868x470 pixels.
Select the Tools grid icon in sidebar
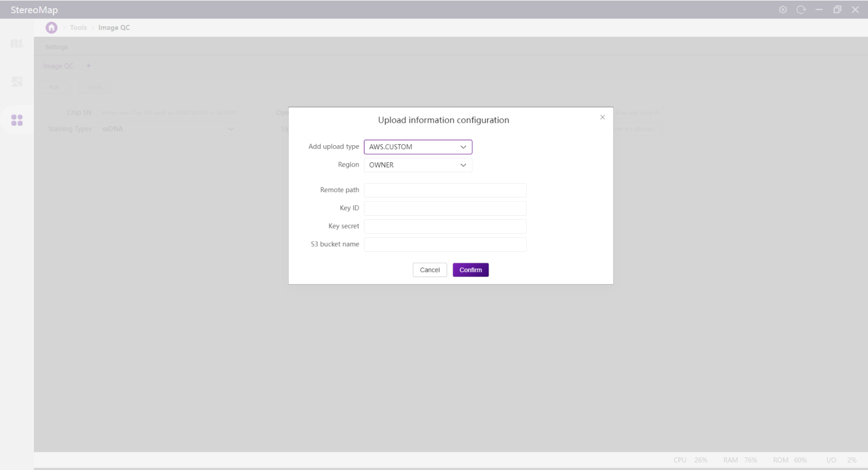[x=17, y=120]
